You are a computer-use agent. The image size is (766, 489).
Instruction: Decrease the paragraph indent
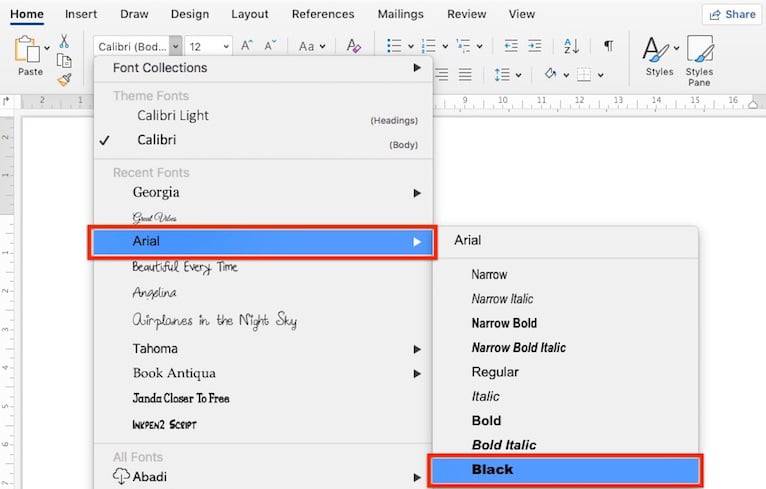point(511,46)
